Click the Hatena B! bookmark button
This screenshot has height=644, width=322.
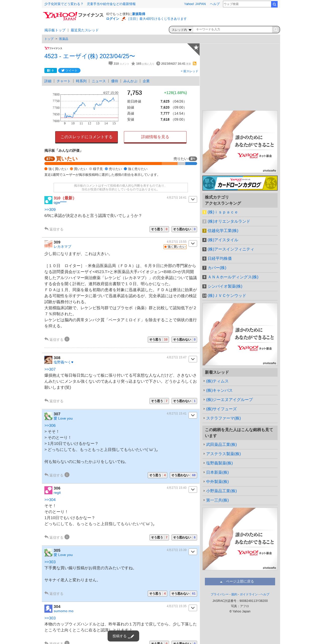point(50,70)
